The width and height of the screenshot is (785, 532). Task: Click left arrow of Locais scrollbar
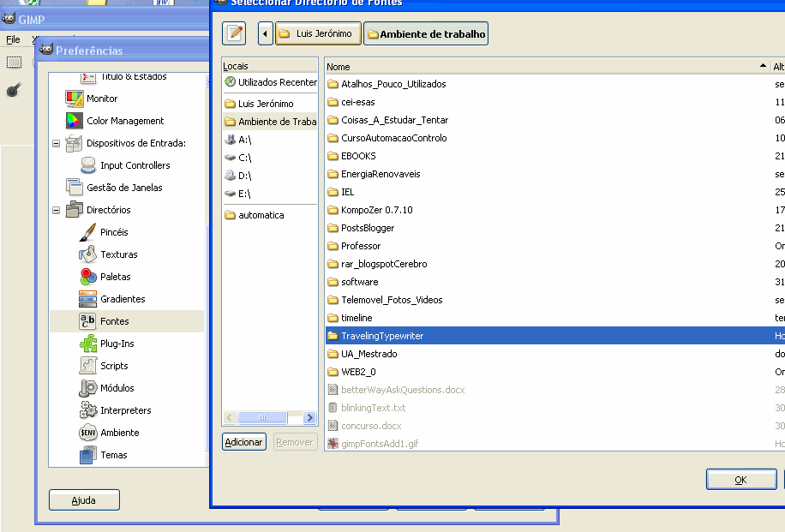230,417
